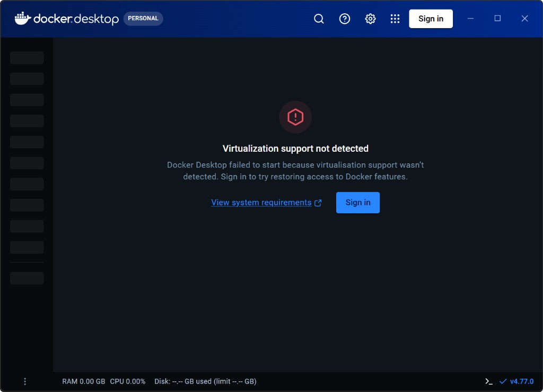
Task: Click the RAM 0.00 GB status text
Action: [83, 381]
